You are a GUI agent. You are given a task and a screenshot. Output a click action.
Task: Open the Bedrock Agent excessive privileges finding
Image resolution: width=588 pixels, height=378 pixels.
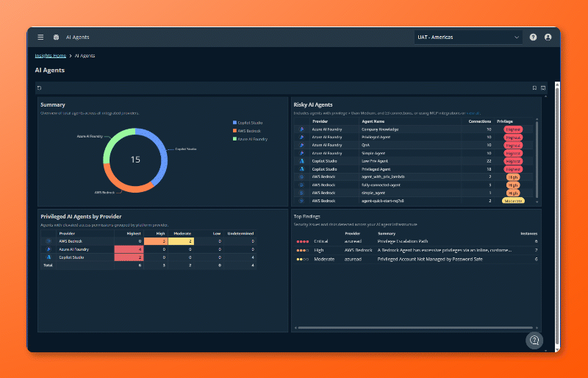pos(445,250)
